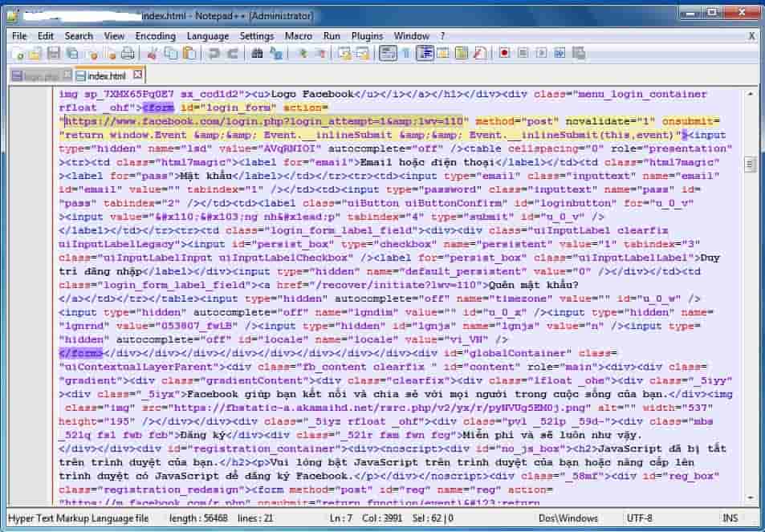The image size is (765, 532).
Task: Open the Edit menu
Action: tap(46, 35)
